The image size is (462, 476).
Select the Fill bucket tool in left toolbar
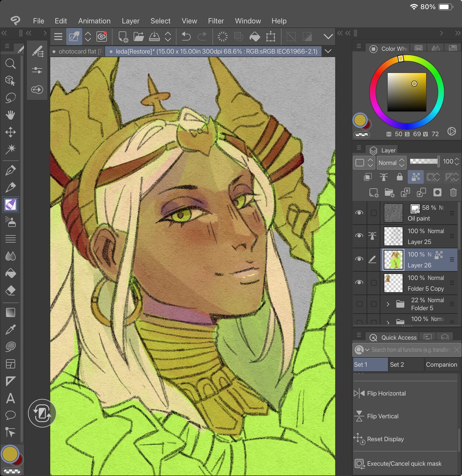click(x=10, y=273)
